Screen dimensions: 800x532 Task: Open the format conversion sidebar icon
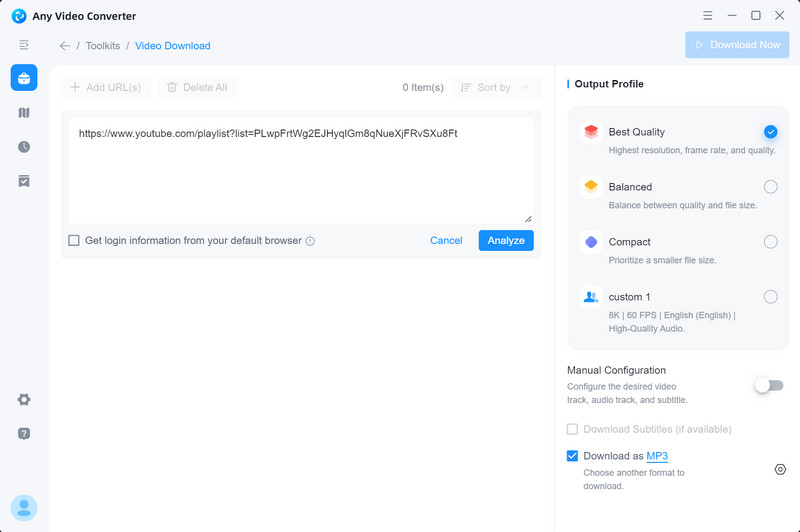click(x=24, y=113)
